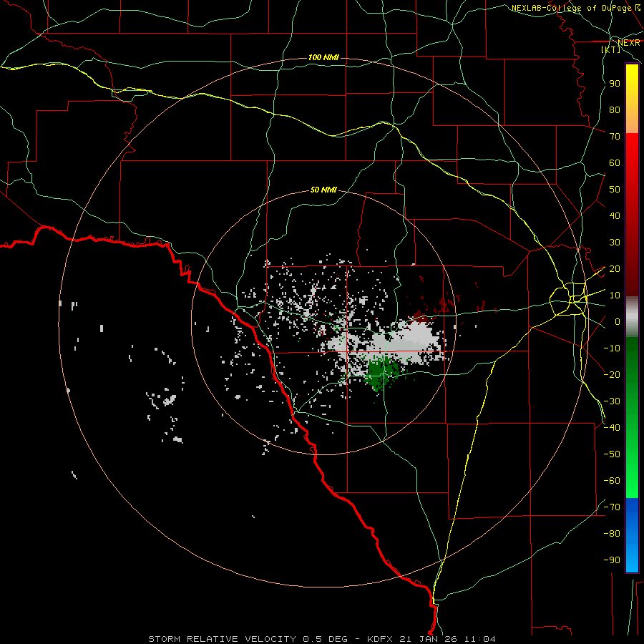Viewport: 644px width, 644px height.
Task: Click the 30 knot scale value
Action: point(615,243)
